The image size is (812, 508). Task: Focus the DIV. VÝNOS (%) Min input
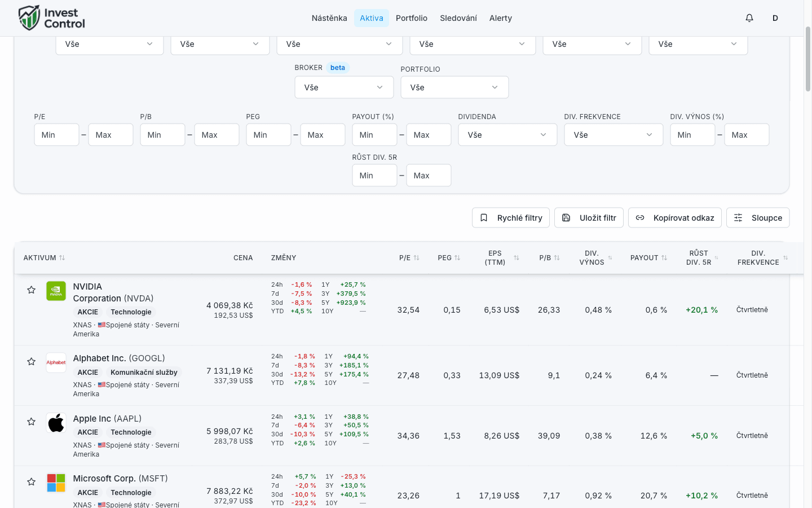pos(692,135)
